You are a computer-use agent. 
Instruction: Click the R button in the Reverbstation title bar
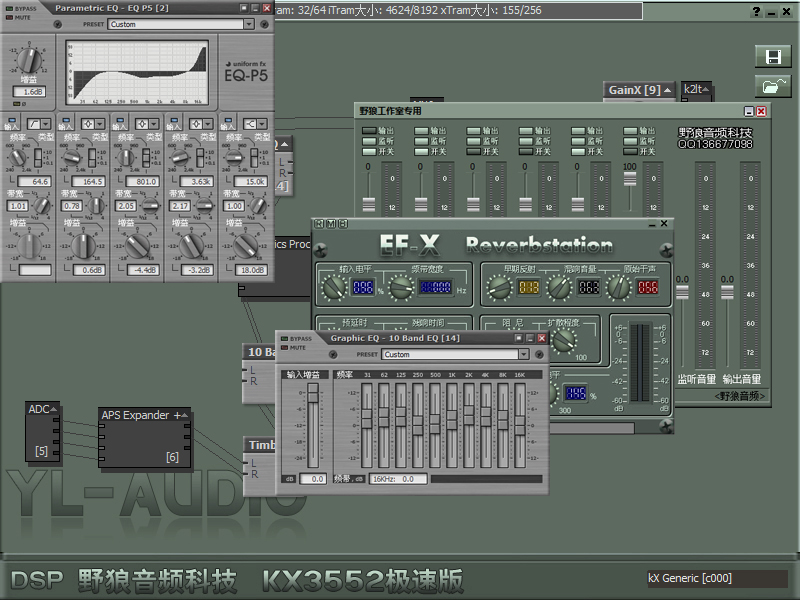point(319,223)
